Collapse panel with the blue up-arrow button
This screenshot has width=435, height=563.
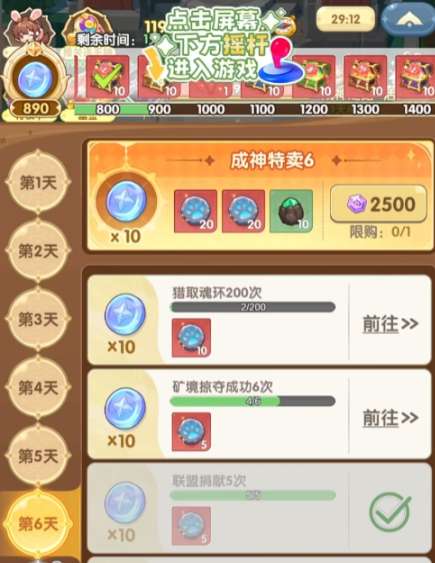(408, 19)
